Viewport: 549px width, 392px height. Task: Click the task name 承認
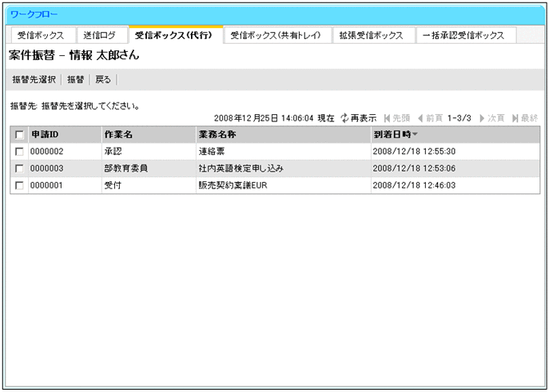coord(113,152)
